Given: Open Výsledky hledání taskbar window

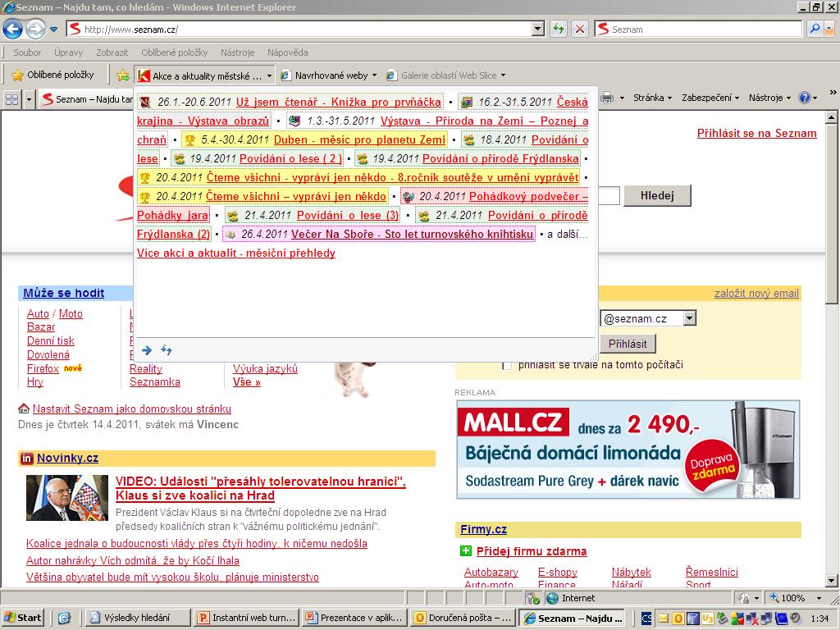Looking at the screenshot, I should click(138, 618).
